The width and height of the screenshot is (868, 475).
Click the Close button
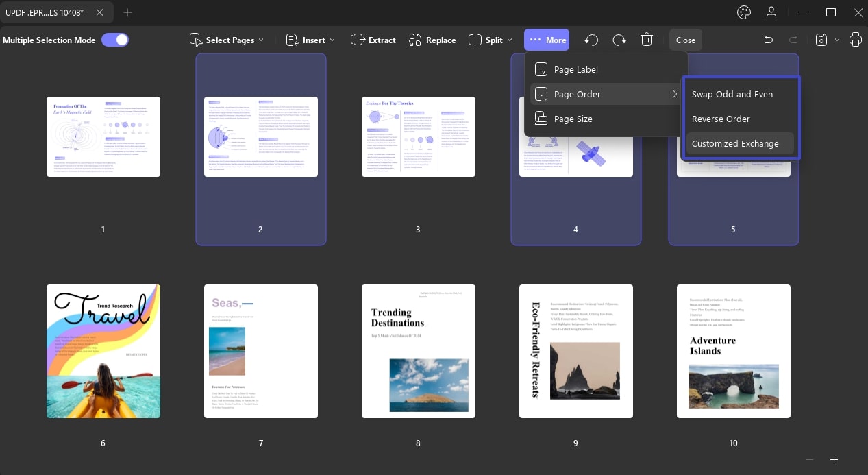point(686,40)
